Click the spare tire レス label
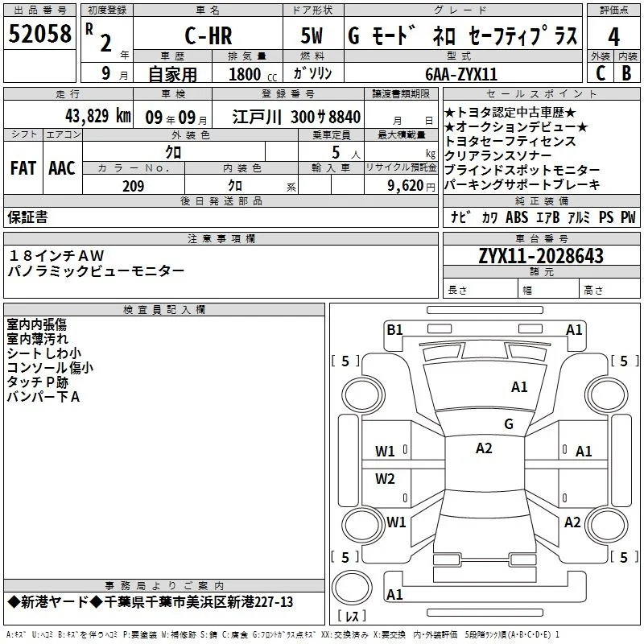 tap(352, 616)
